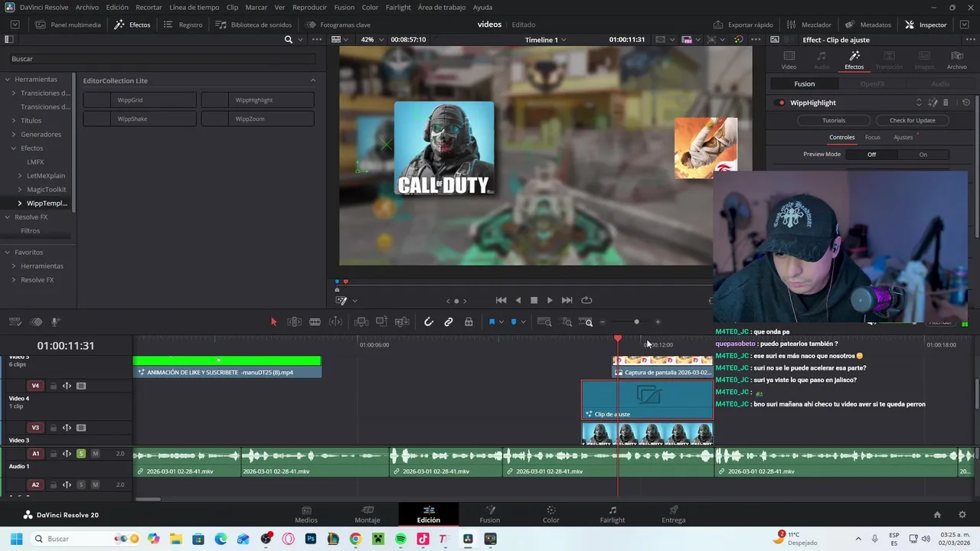
Task: Open the Fairlight menu
Action: 398,7
